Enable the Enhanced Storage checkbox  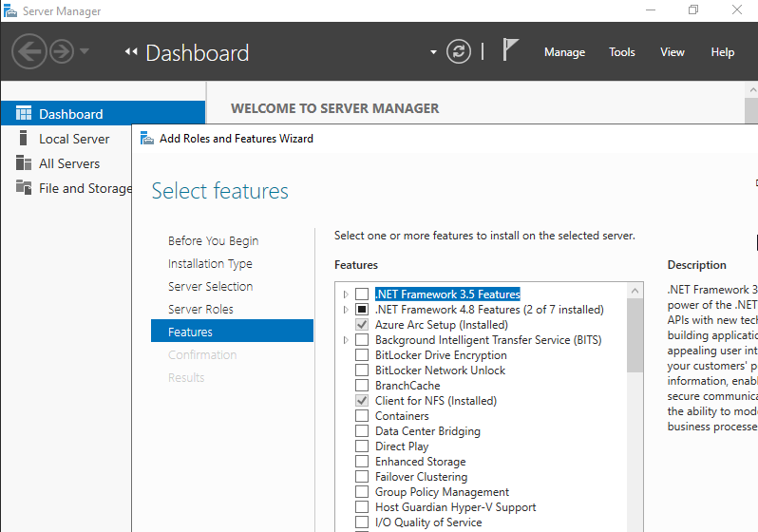[362, 462]
